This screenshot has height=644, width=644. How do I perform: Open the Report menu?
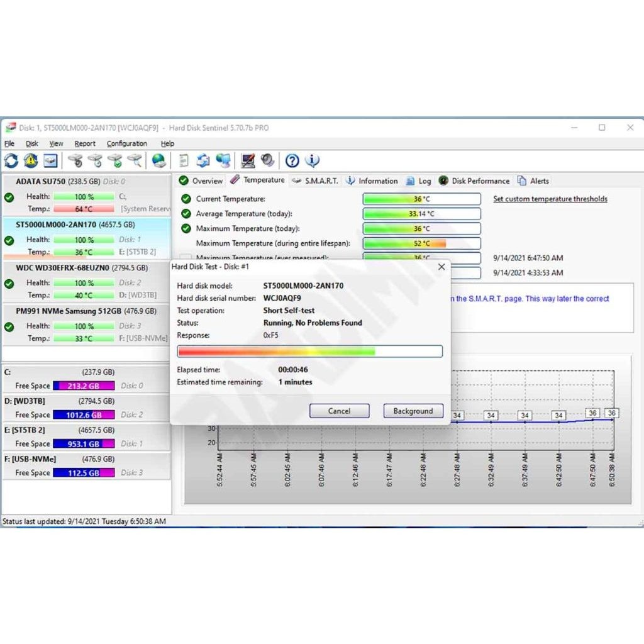(85, 143)
